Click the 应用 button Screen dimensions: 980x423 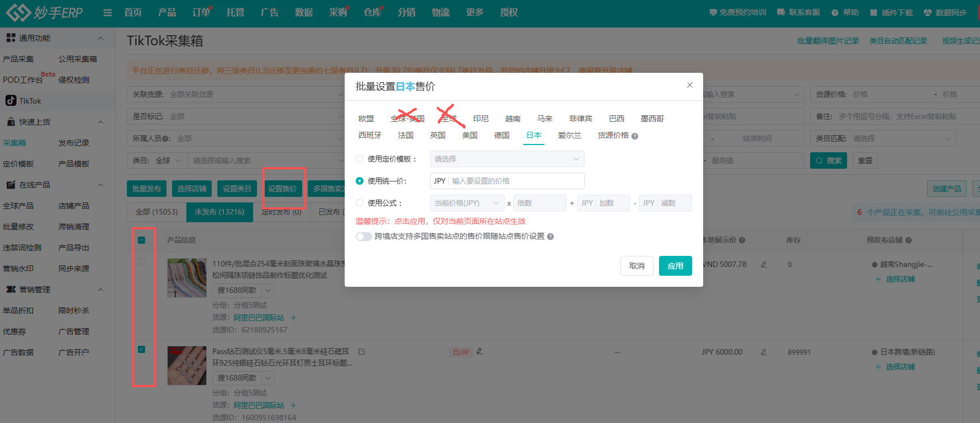pos(675,266)
